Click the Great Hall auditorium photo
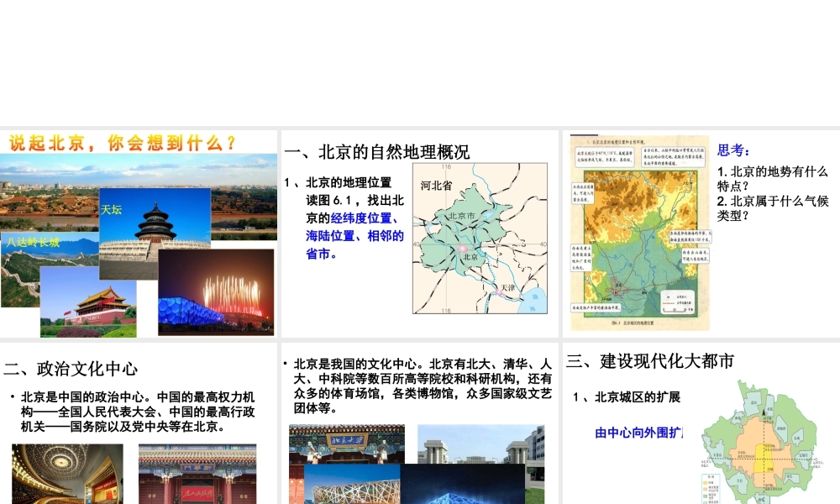The height and width of the screenshot is (504, 840). (67, 474)
